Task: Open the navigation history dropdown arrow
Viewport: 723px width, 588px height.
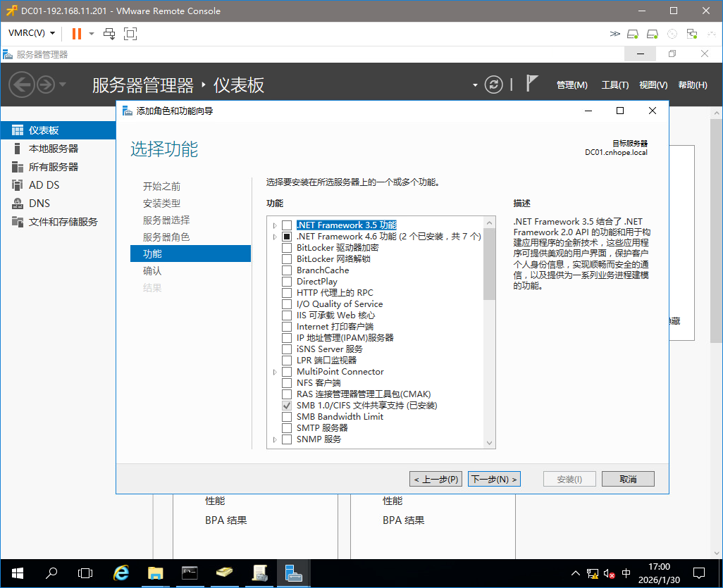Action: (63, 85)
